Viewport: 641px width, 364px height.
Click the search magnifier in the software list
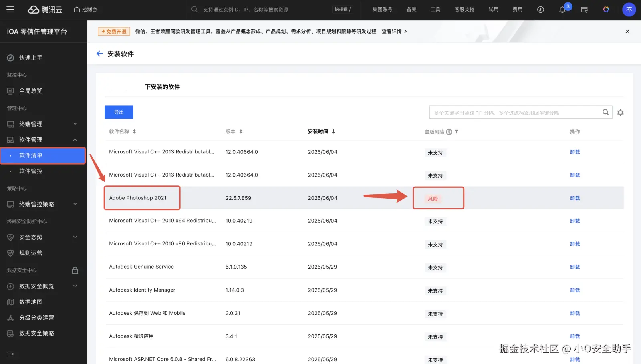pos(605,112)
